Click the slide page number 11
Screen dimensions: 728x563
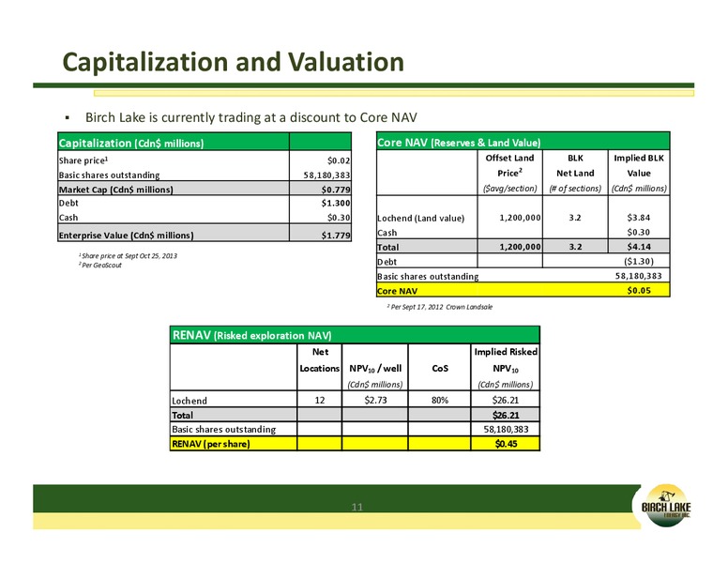click(x=356, y=507)
